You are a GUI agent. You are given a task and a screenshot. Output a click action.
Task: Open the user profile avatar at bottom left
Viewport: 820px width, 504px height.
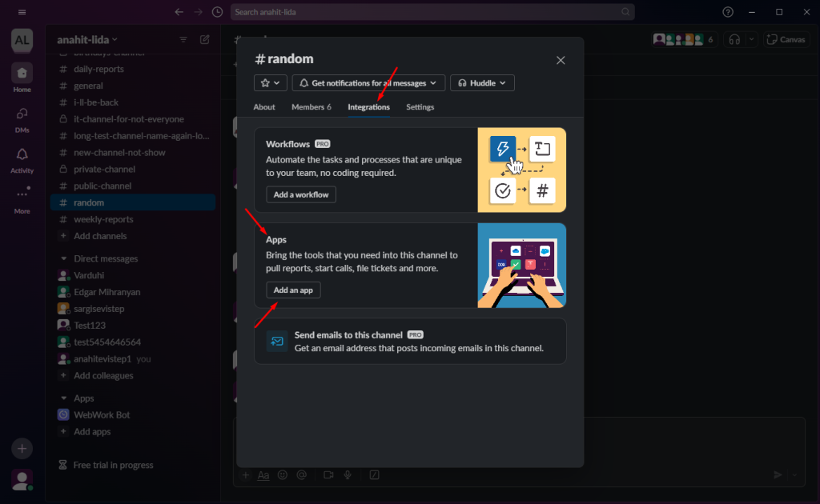pos(22,480)
